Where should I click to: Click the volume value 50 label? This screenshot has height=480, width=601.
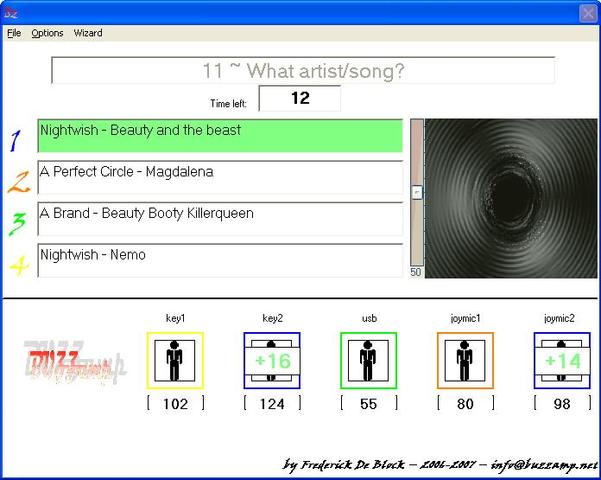(x=416, y=272)
